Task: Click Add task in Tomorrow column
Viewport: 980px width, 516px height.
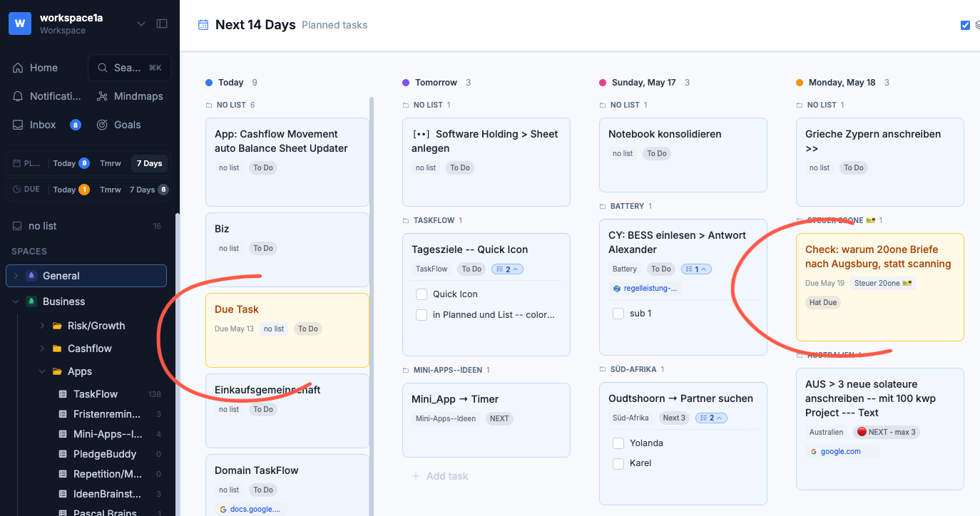Action: [440, 476]
